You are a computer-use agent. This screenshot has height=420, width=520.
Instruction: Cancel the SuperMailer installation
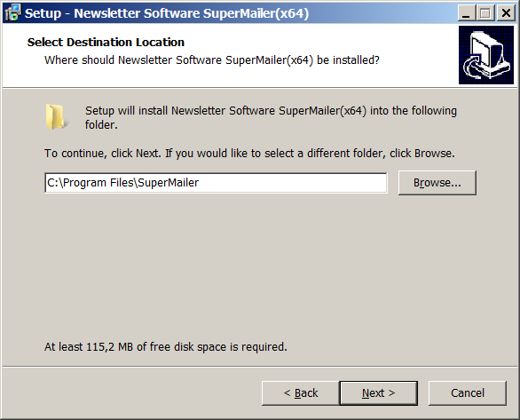468,393
